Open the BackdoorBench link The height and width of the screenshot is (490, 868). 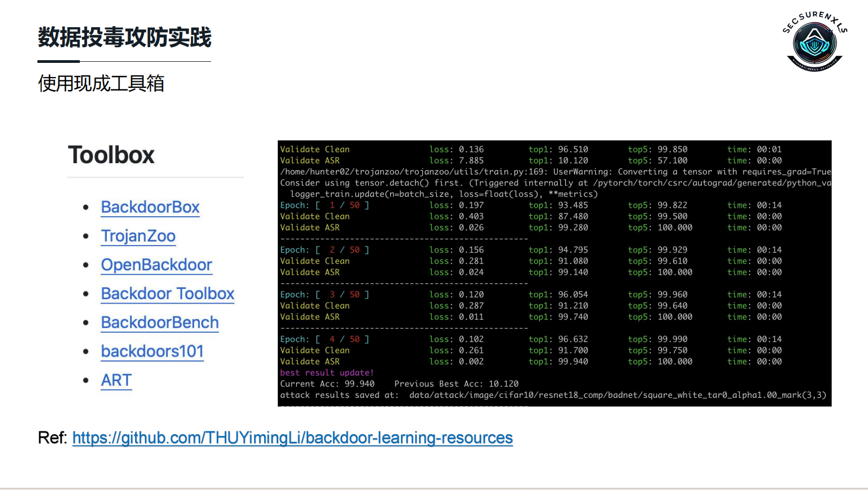(160, 323)
